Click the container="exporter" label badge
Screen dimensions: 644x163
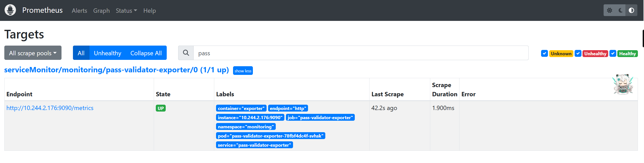241,108
